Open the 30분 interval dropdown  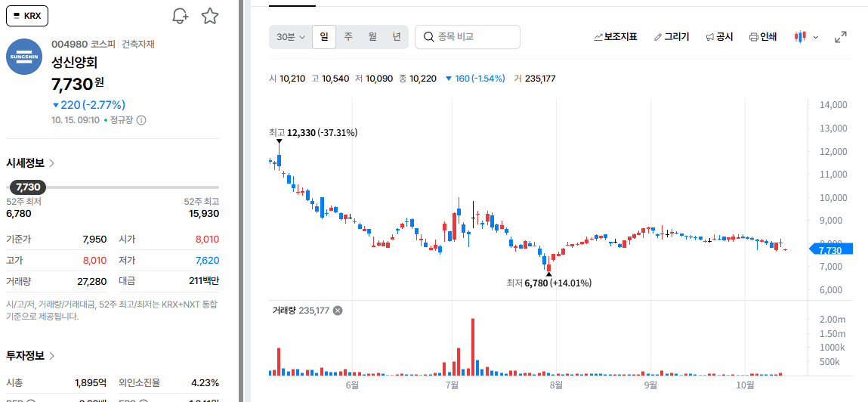(291, 37)
